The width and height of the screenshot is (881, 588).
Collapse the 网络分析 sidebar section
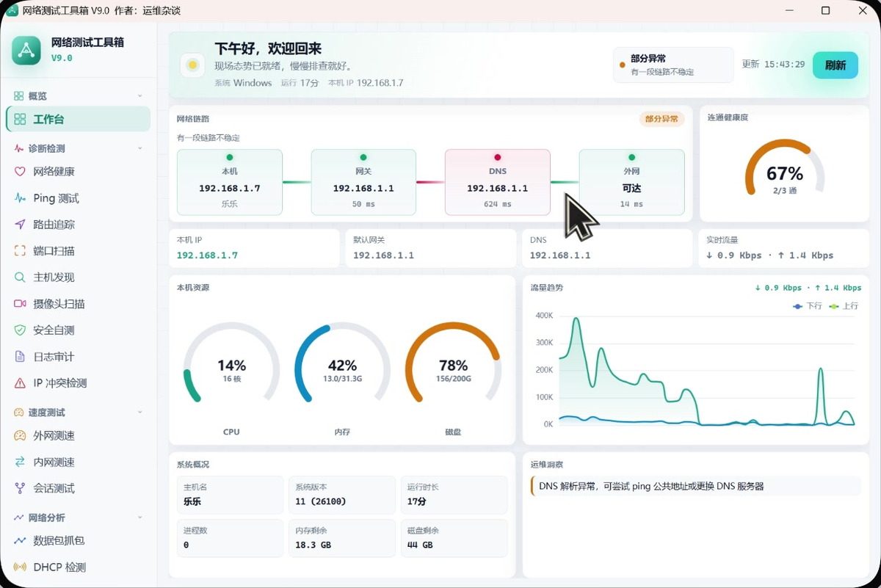(x=140, y=518)
